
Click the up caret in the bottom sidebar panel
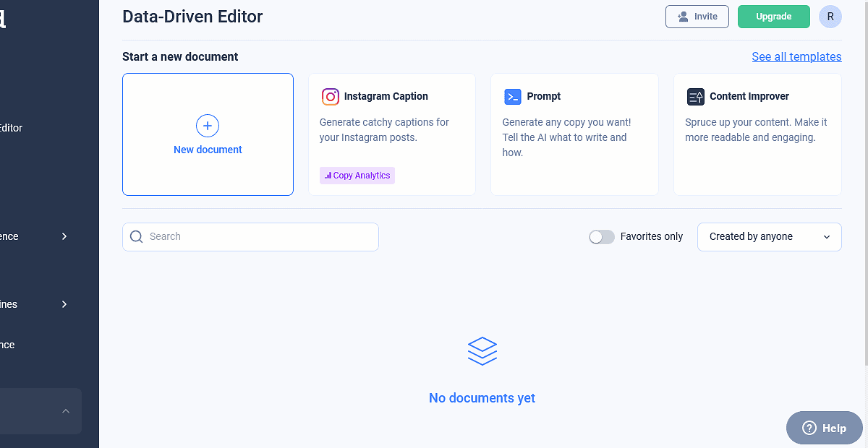pos(66,411)
